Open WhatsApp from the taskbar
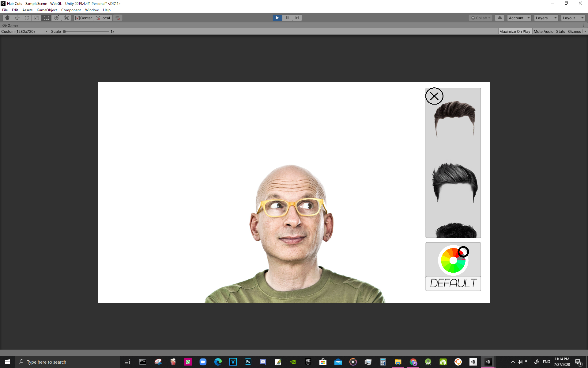Screen dimensions: 588x368 pyautogui.click(x=188, y=362)
